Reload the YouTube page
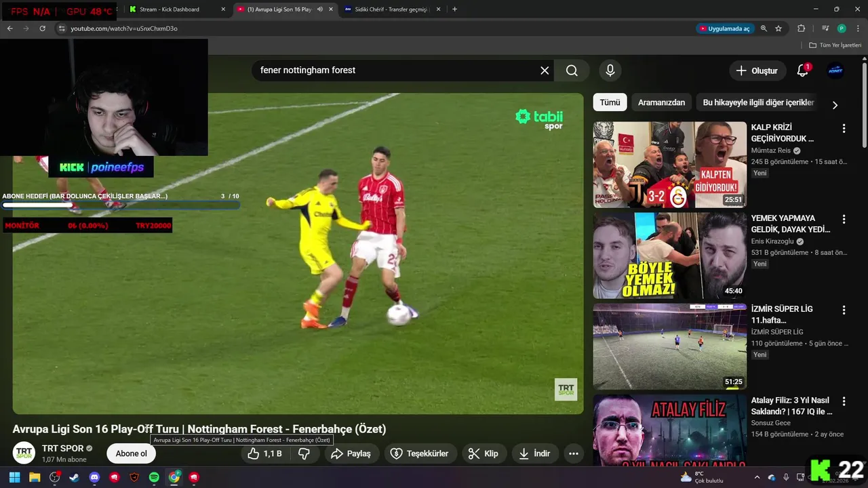 pos(42,28)
